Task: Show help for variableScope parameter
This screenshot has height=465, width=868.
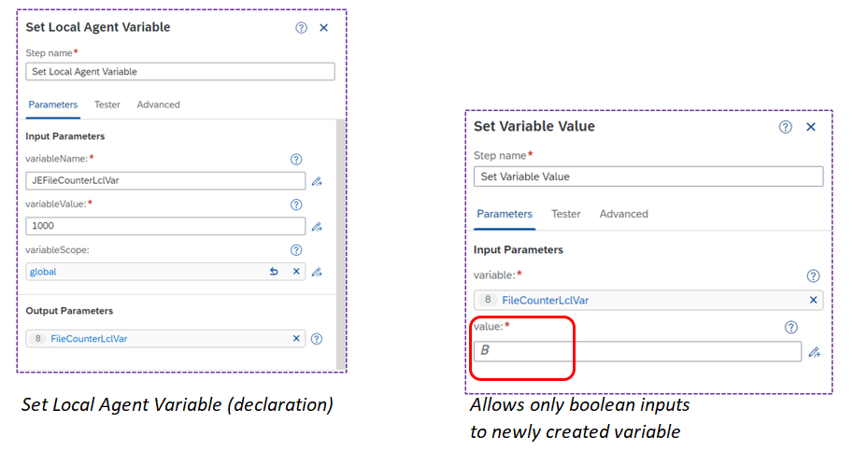Action: tap(296, 250)
